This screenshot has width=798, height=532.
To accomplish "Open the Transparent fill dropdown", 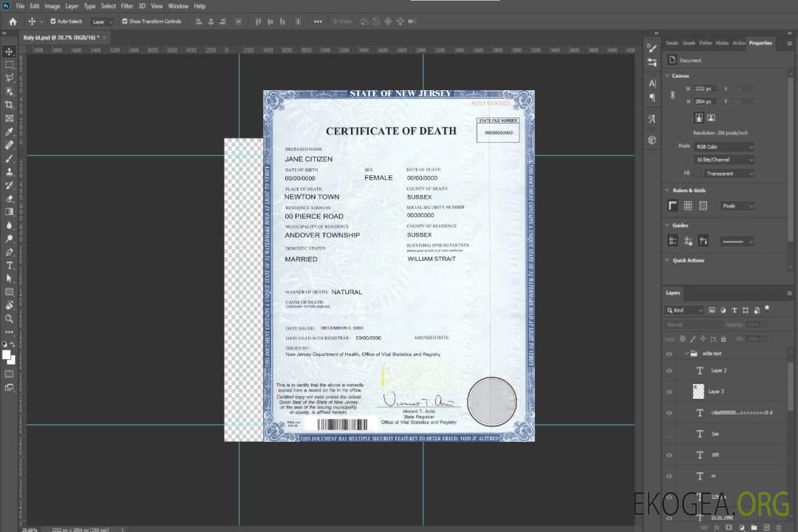I will point(729,174).
